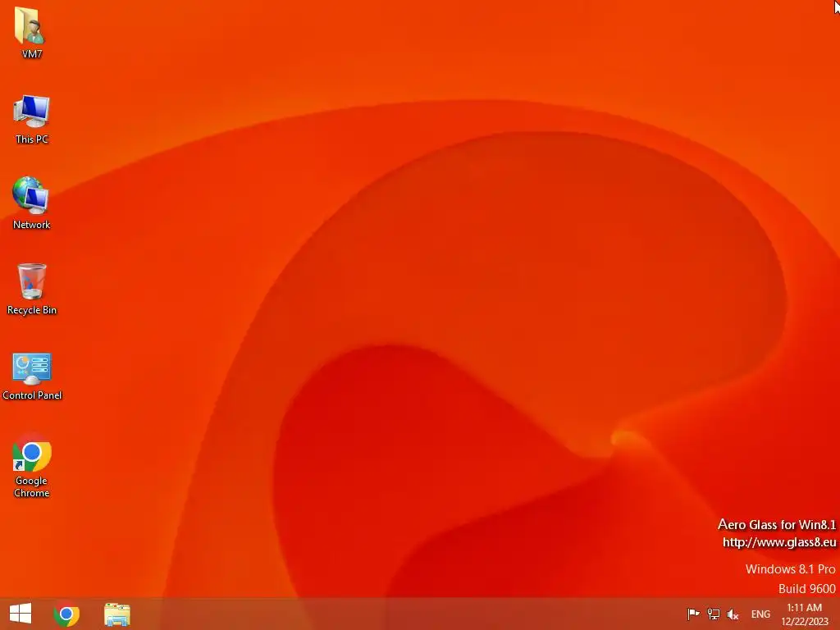This screenshot has height=630, width=840.
Task: Click the network status tray icon
Action: point(714,614)
